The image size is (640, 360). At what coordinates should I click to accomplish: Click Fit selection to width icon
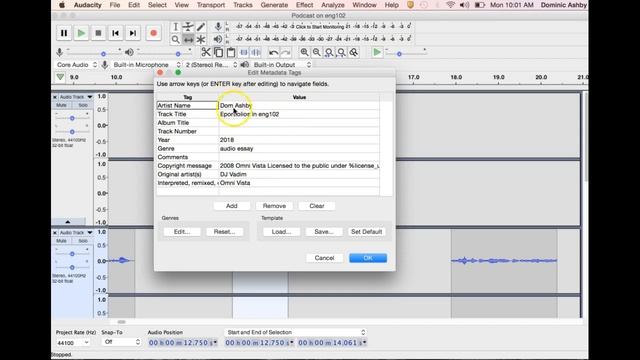(329, 52)
